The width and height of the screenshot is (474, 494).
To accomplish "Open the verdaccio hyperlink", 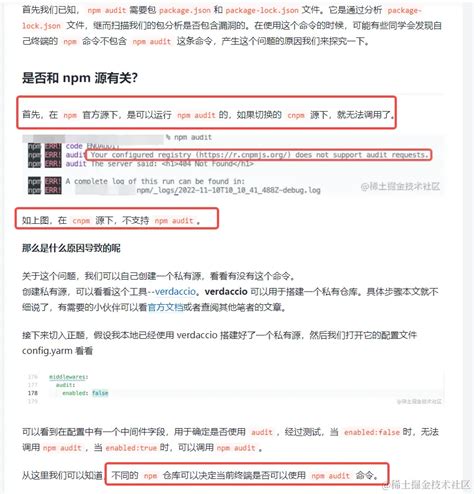I will coord(175,292).
